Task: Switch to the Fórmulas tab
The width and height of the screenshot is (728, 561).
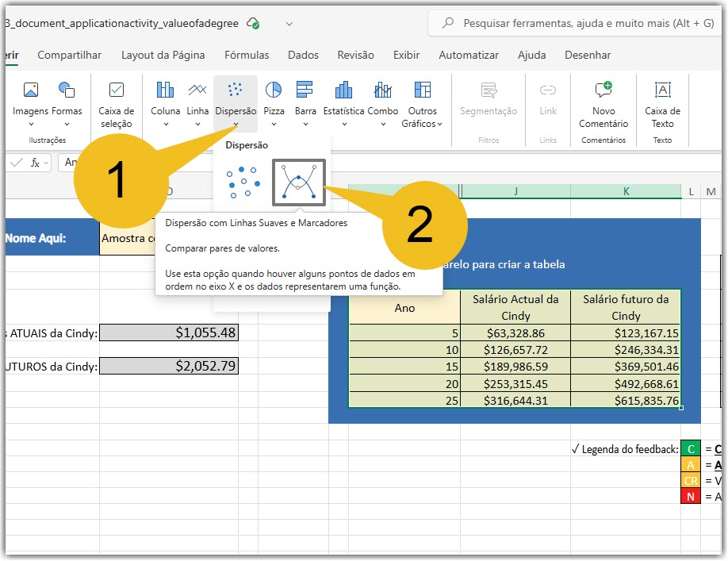Action: click(x=247, y=56)
